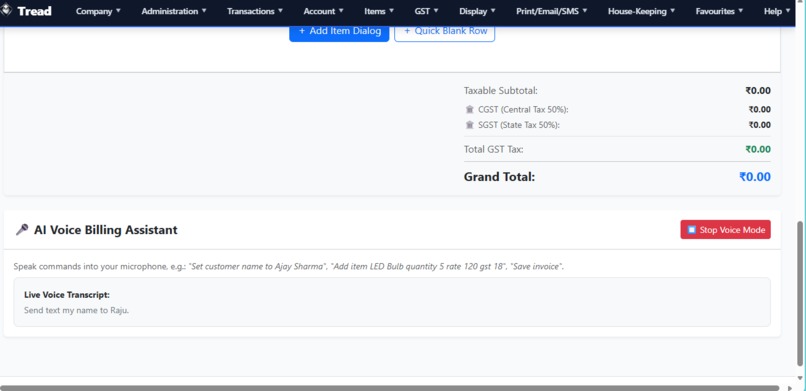Open the Company menu
Screen dimensions: 806x391
(98, 11)
